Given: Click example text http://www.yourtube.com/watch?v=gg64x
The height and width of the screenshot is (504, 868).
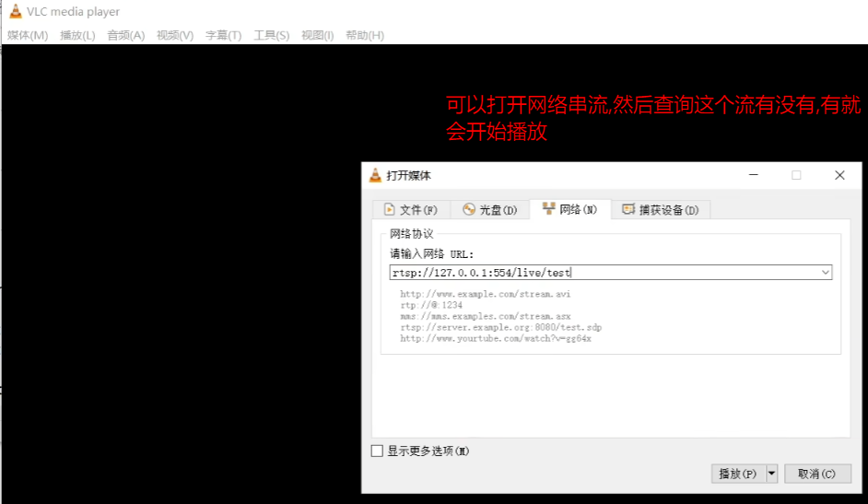Looking at the screenshot, I should point(496,338).
